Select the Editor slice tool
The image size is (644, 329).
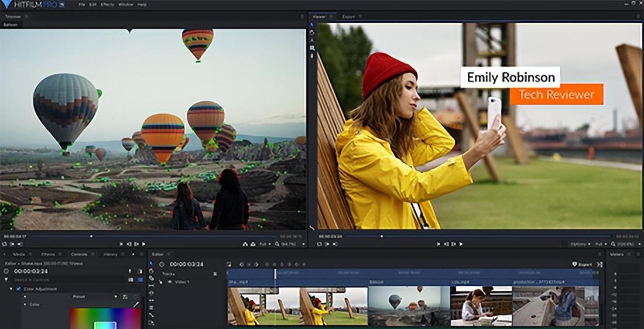coord(151,278)
